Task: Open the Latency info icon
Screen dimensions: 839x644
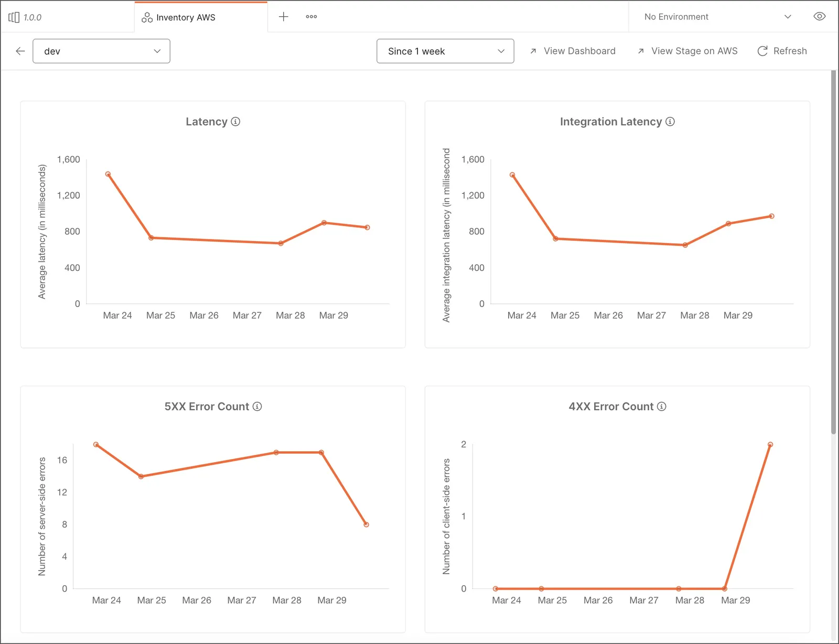Action: coord(235,122)
